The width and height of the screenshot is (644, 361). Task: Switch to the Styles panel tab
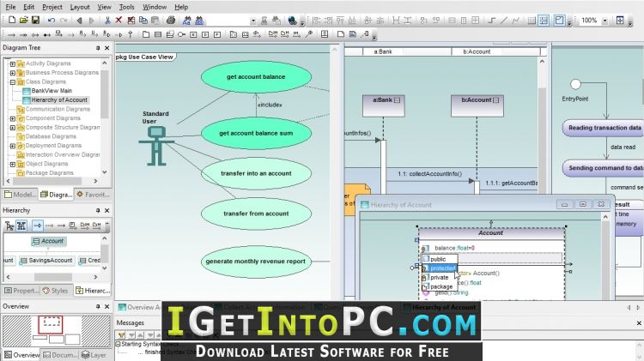pyautogui.click(x=56, y=291)
